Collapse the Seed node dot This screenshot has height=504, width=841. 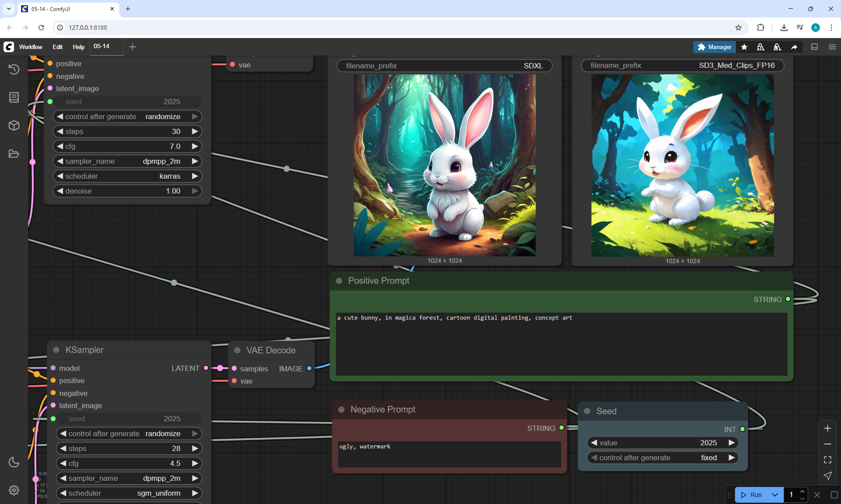(x=587, y=411)
